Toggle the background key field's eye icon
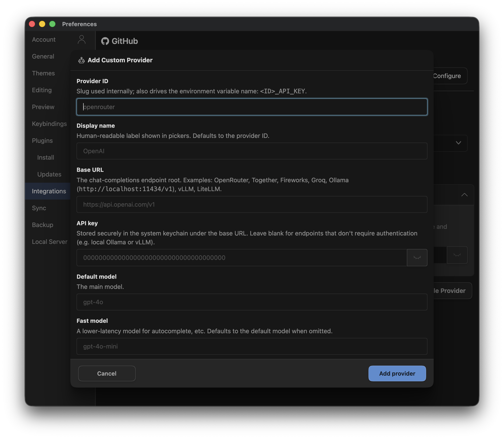Viewport: 504px width, 439px height. (x=457, y=255)
